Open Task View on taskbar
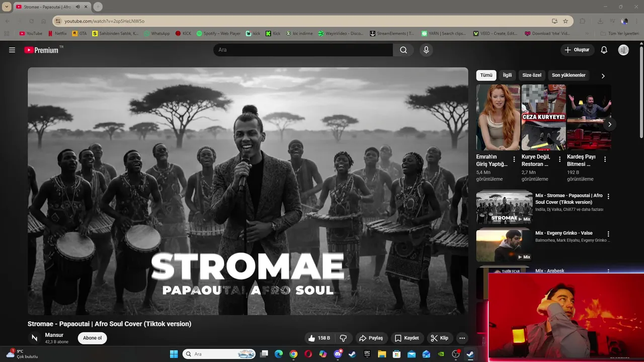Image resolution: width=644 pixels, height=362 pixels. click(264, 354)
